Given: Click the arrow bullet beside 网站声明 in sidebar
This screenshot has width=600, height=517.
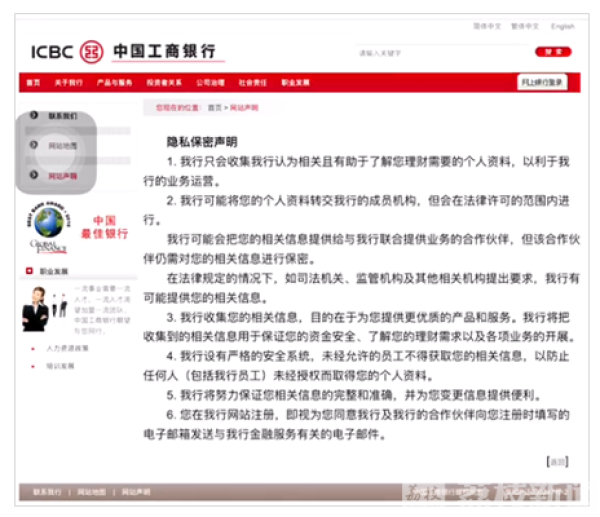Looking at the screenshot, I should click(34, 175).
